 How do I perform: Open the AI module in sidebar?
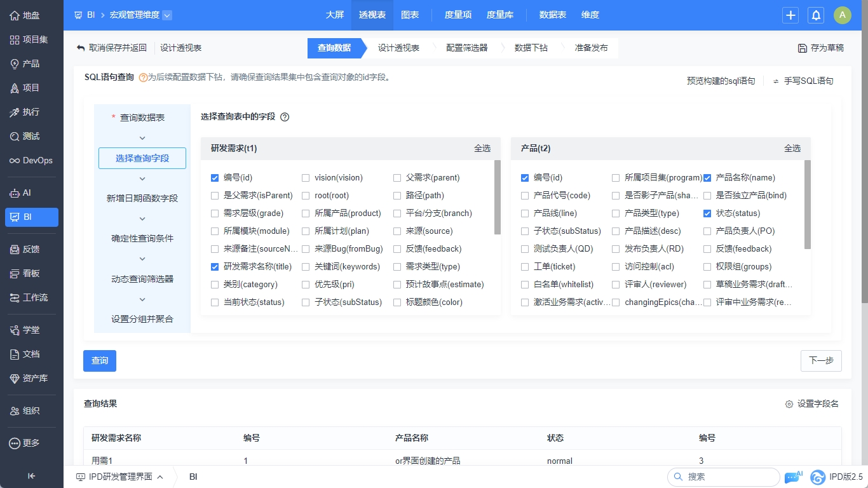point(15,193)
